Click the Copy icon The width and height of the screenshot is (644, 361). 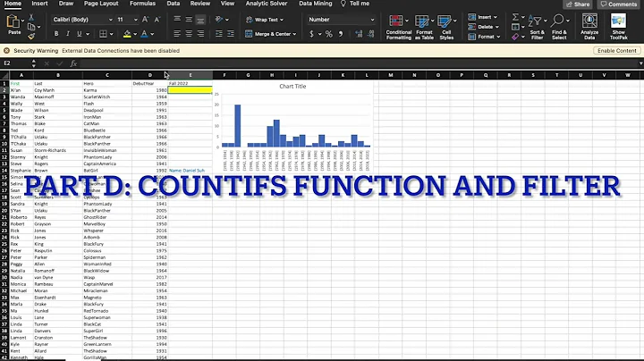pyautogui.click(x=31, y=27)
